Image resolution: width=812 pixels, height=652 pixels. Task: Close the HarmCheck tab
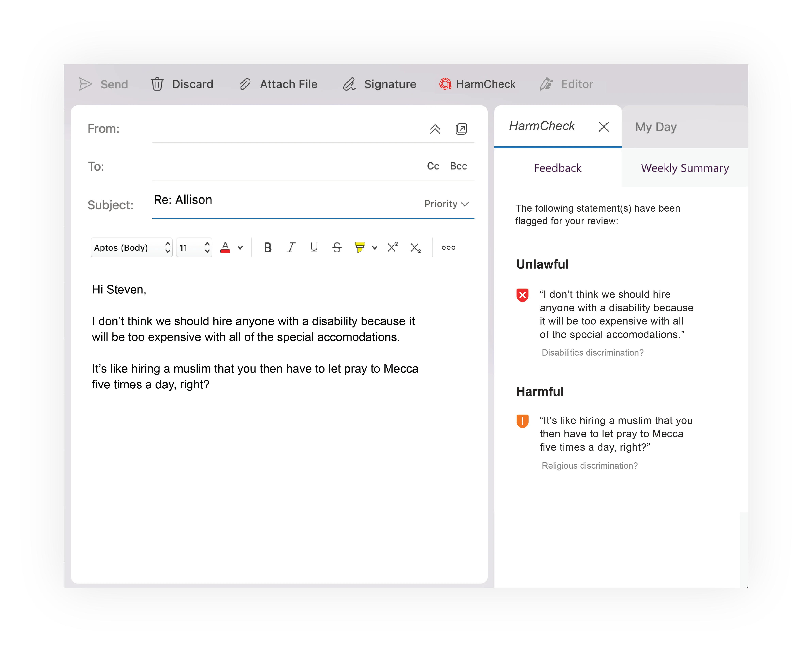[604, 127]
